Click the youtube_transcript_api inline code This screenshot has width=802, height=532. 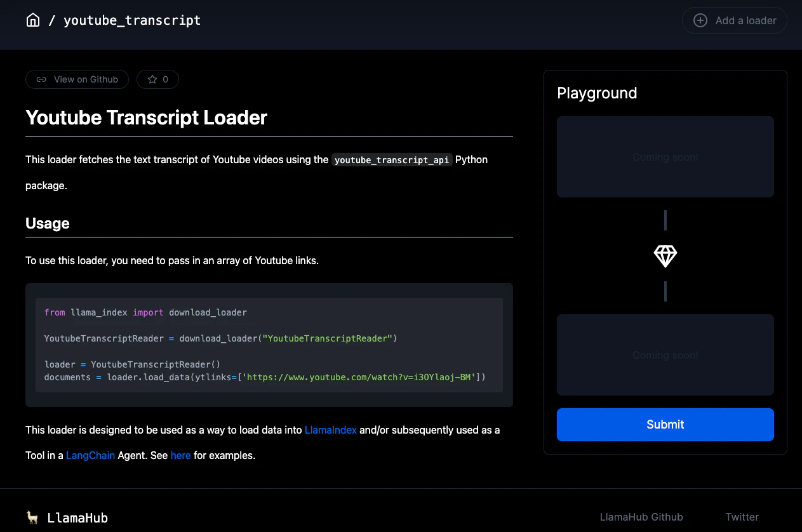(392, 160)
